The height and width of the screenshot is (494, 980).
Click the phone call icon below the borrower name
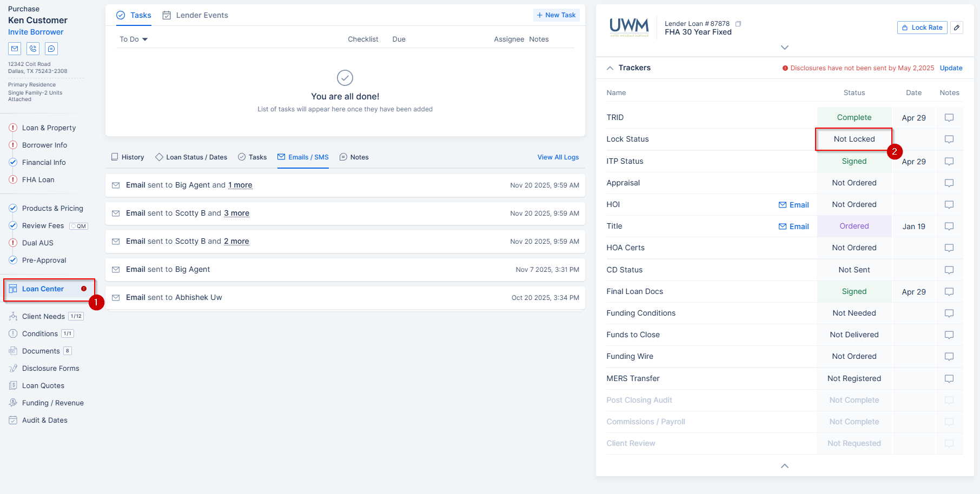coord(33,49)
